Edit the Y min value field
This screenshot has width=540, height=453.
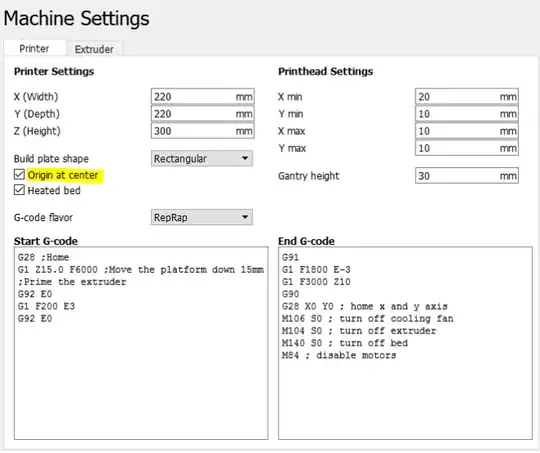click(467, 114)
